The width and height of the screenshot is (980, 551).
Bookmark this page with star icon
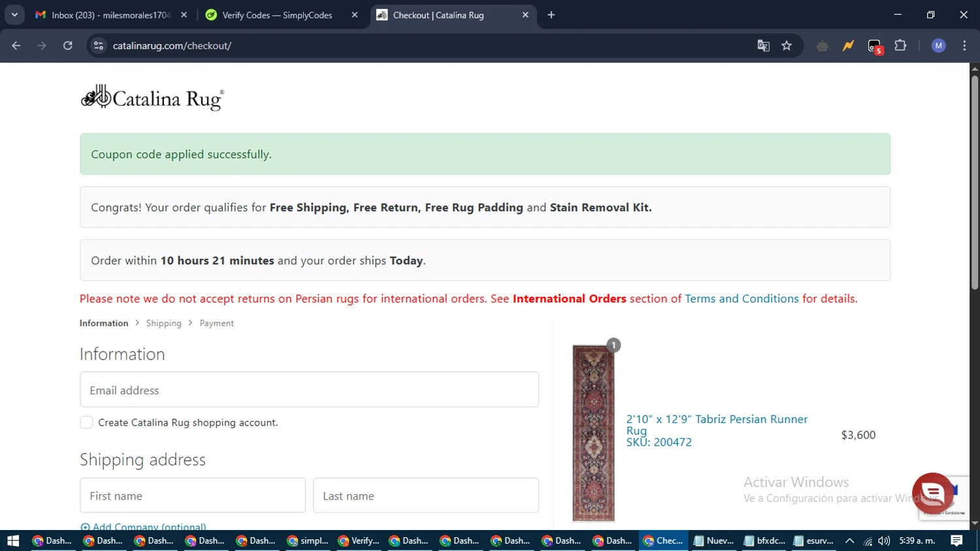[787, 46]
